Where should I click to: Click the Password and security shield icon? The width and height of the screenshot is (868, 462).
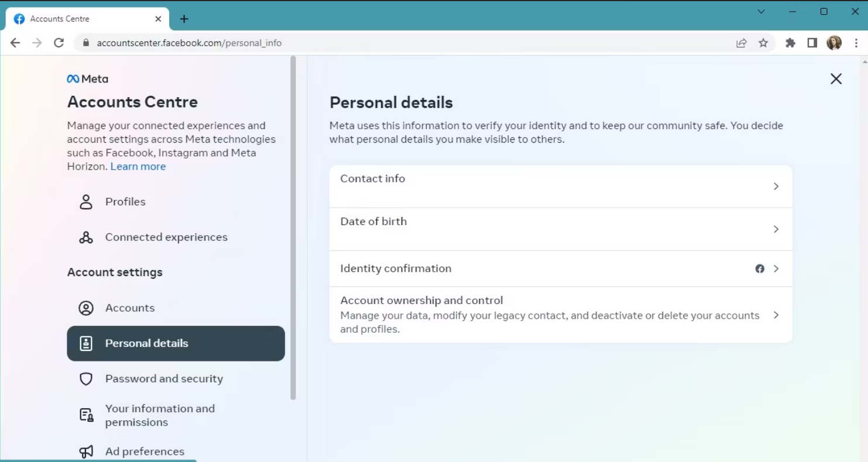coord(86,379)
